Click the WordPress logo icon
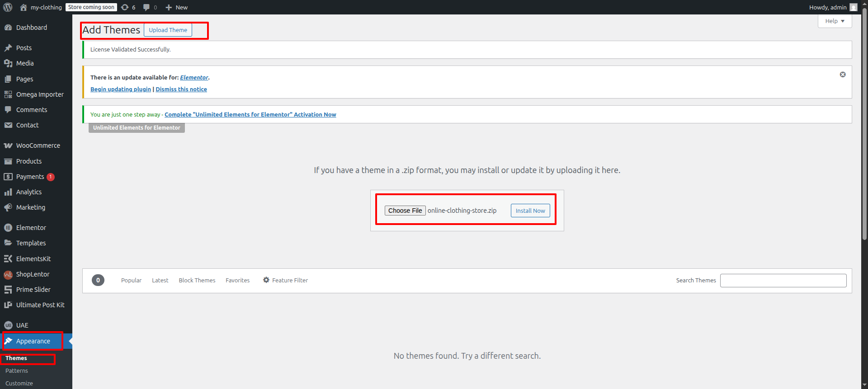 click(x=8, y=7)
